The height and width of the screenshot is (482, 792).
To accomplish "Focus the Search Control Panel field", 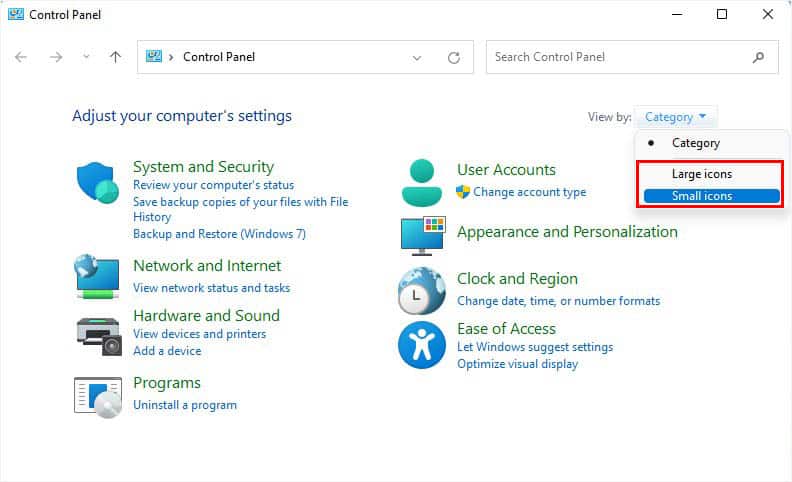I will click(x=632, y=57).
